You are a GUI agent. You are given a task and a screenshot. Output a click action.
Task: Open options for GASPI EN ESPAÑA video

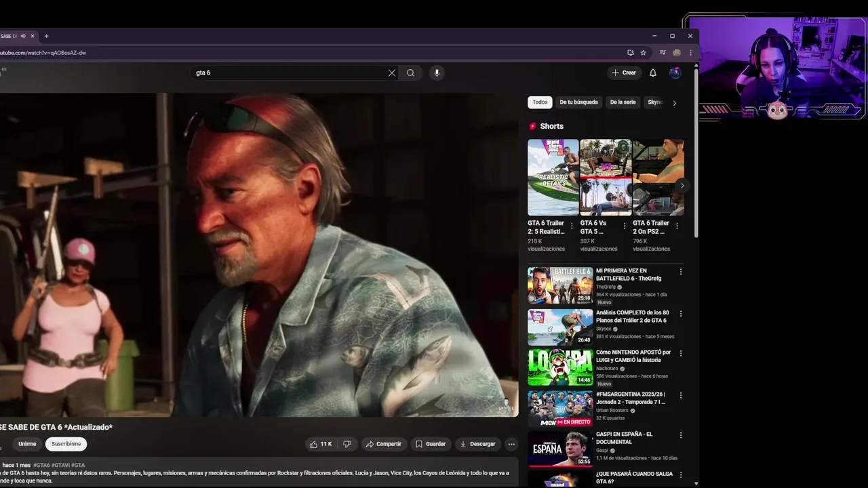tap(681, 435)
